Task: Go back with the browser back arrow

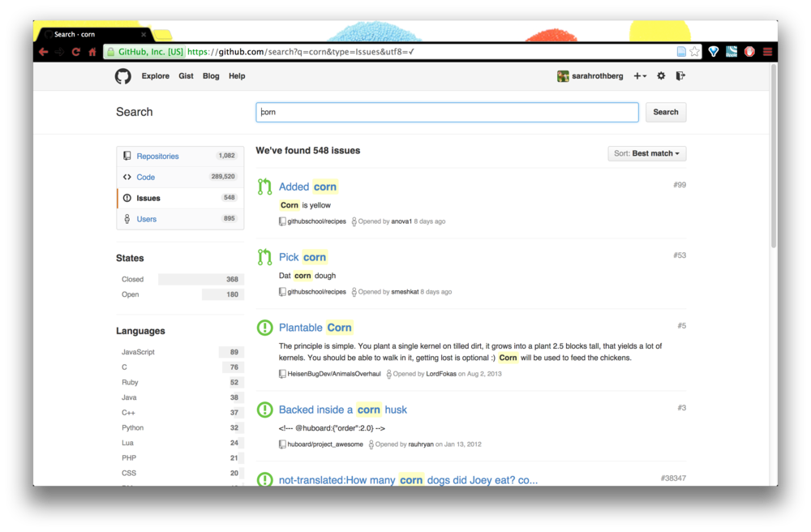Action: [44, 52]
